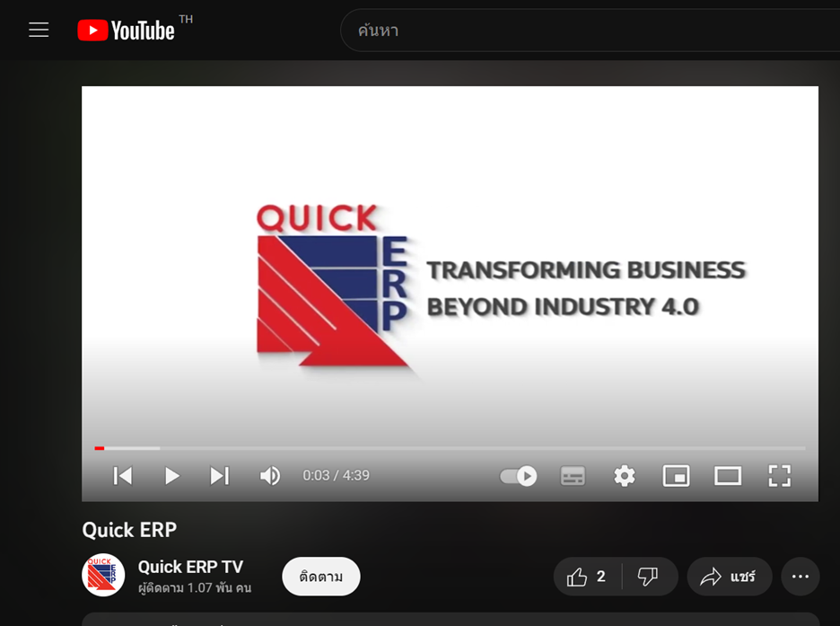This screenshot has height=626, width=840.
Task: Switch to theater mode view
Action: coord(728,475)
